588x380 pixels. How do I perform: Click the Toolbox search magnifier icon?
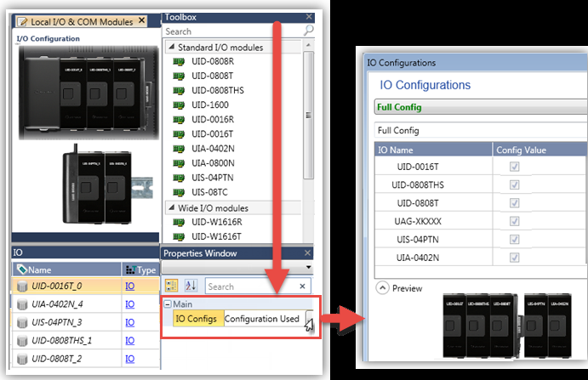307,31
